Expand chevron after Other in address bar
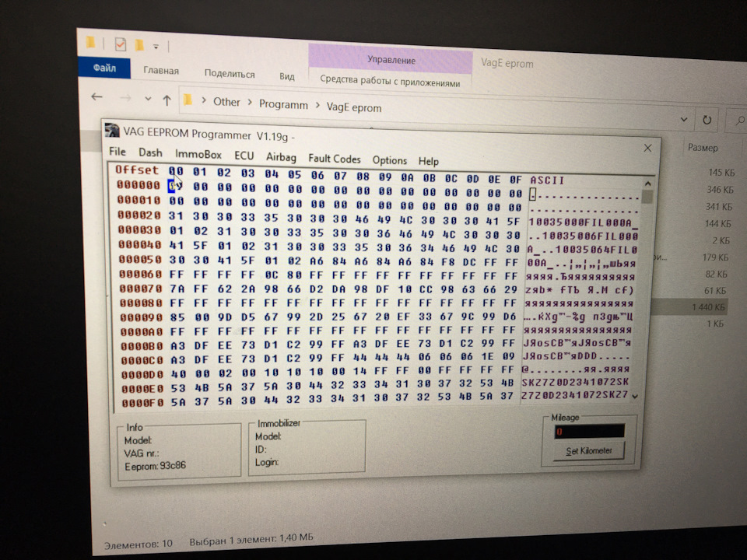This screenshot has width=747, height=560. (249, 103)
